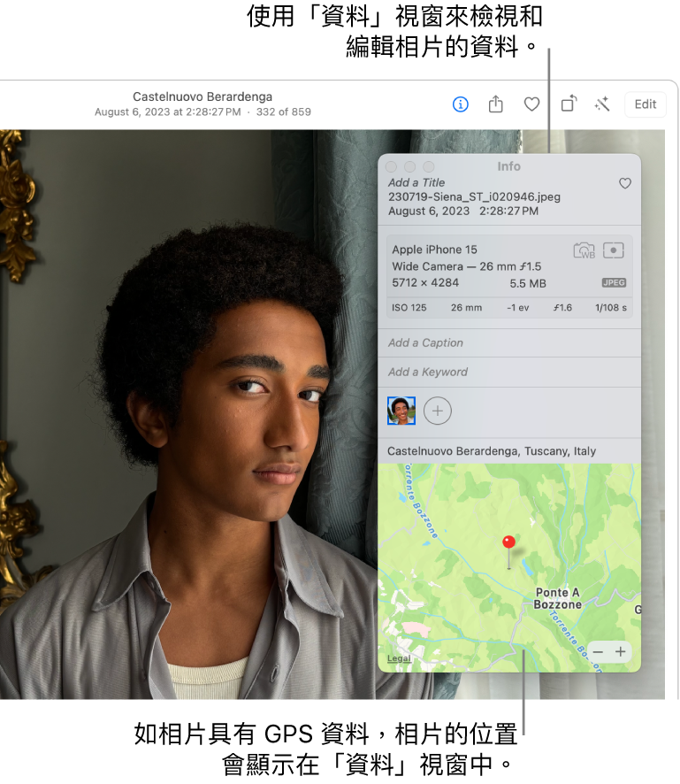The height and width of the screenshot is (784, 680).
Task: Open the Legal link on map
Action: 399,658
